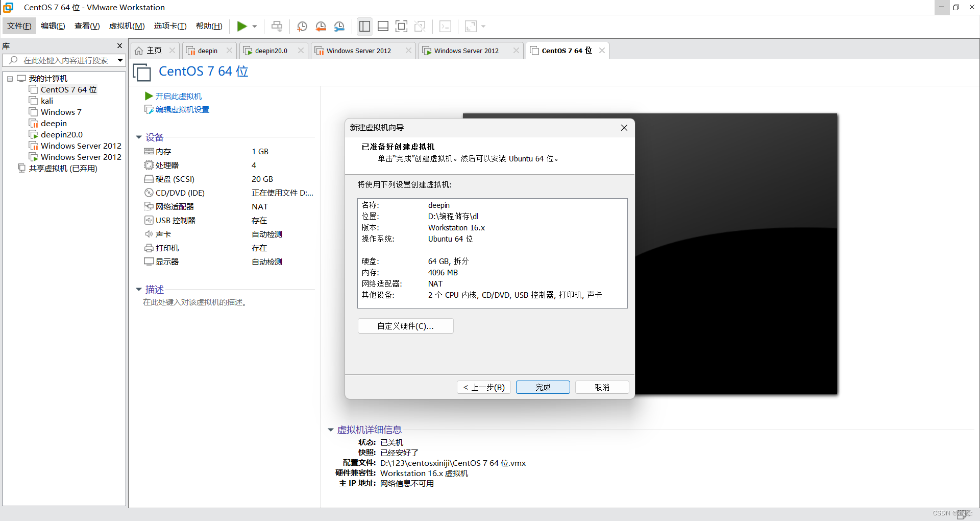Enter full screen mode via toolbar icon

pos(401,26)
